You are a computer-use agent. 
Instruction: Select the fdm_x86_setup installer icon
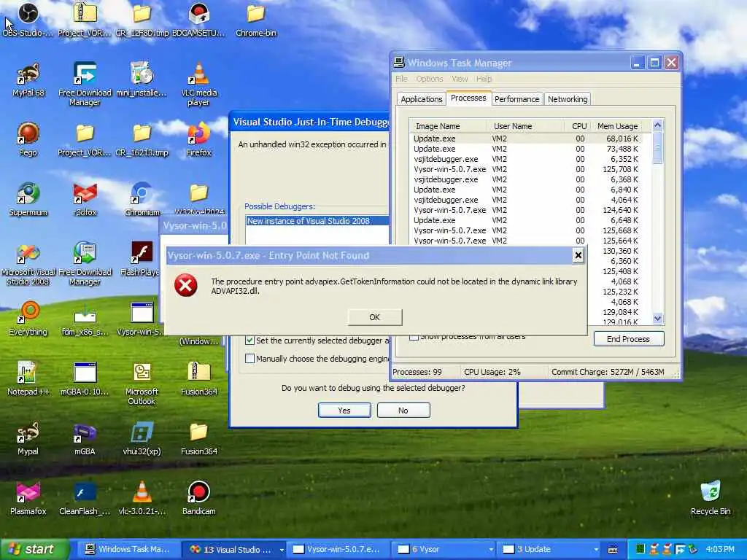tap(85, 319)
